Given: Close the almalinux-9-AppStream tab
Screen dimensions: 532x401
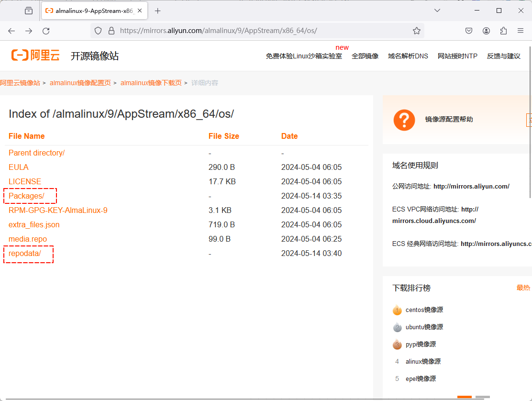Looking at the screenshot, I should pos(140,11).
